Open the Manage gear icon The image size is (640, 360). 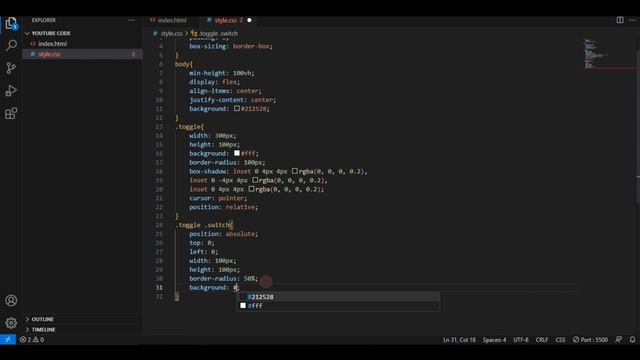pos(11,323)
